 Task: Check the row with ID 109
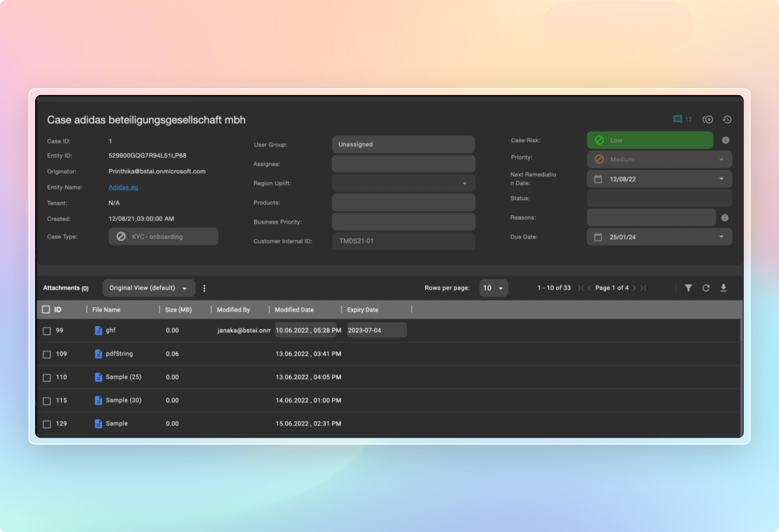[47, 354]
